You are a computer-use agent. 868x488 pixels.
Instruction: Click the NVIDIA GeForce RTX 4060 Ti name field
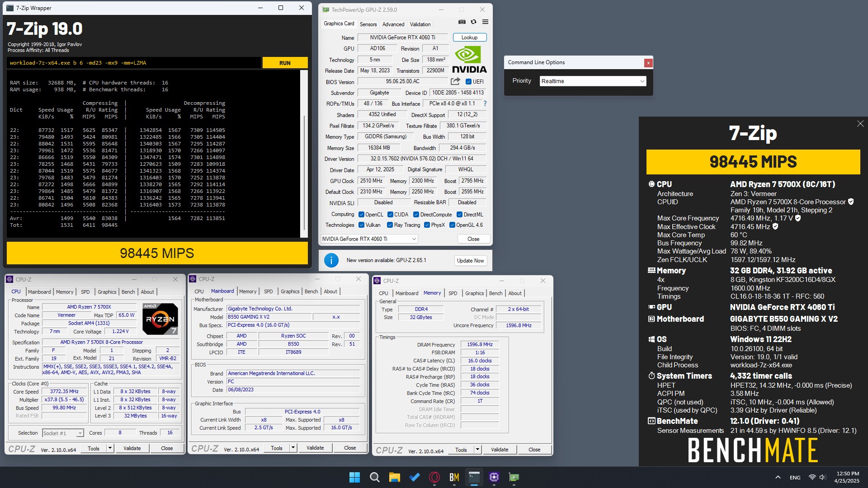402,38
